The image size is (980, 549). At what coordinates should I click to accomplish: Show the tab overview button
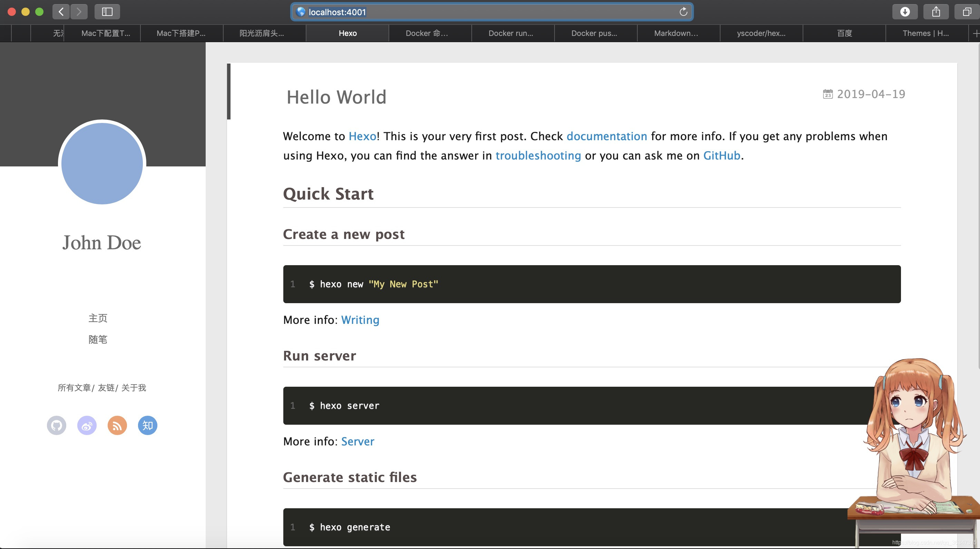967,11
